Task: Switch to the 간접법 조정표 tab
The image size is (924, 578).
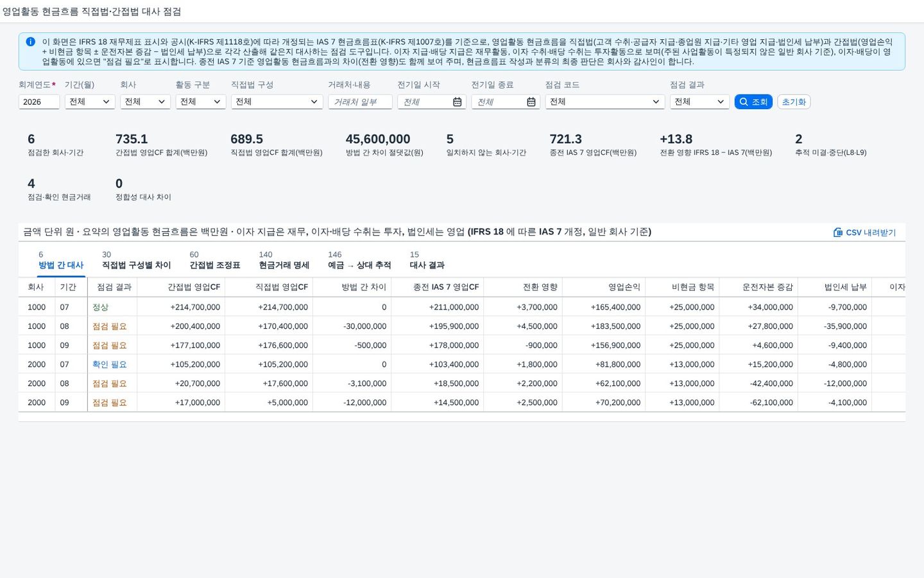Action: pyautogui.click(x=215, y=260)
